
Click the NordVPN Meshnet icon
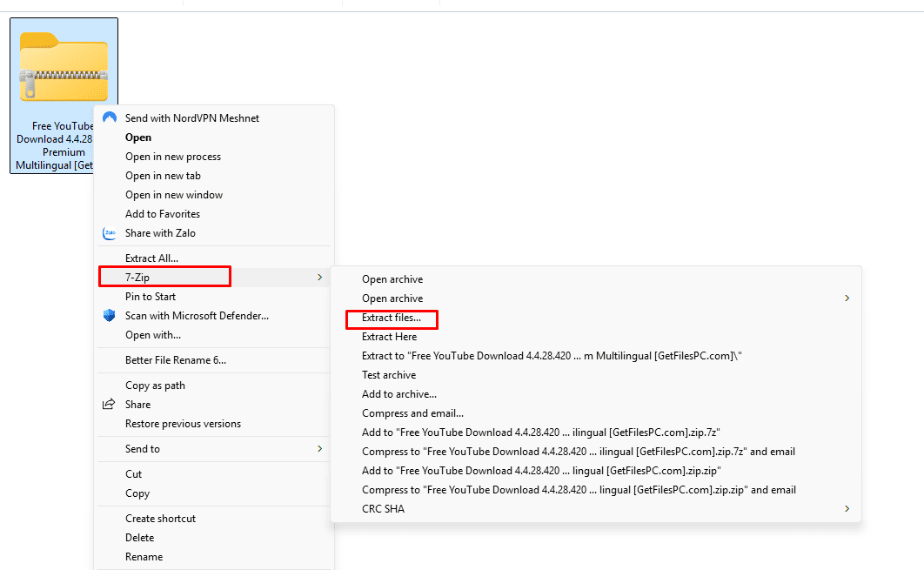point(110,117)
